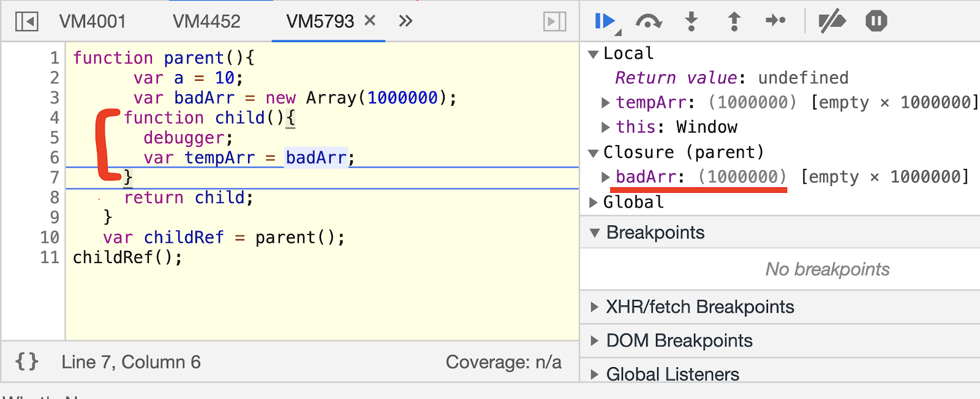Resume script execution
The height and width of the screenshot is (399, 980).
coord(606,21)
